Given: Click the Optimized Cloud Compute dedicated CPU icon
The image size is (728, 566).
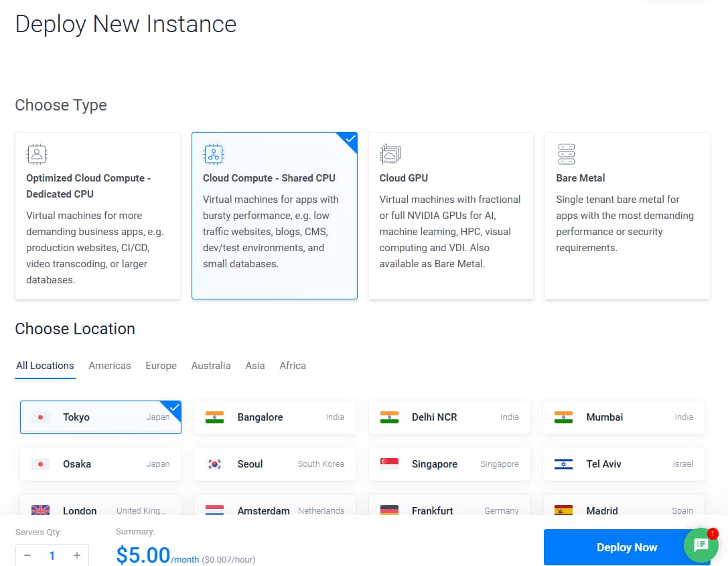Looking at the screenshot, I should click(37, 154).
